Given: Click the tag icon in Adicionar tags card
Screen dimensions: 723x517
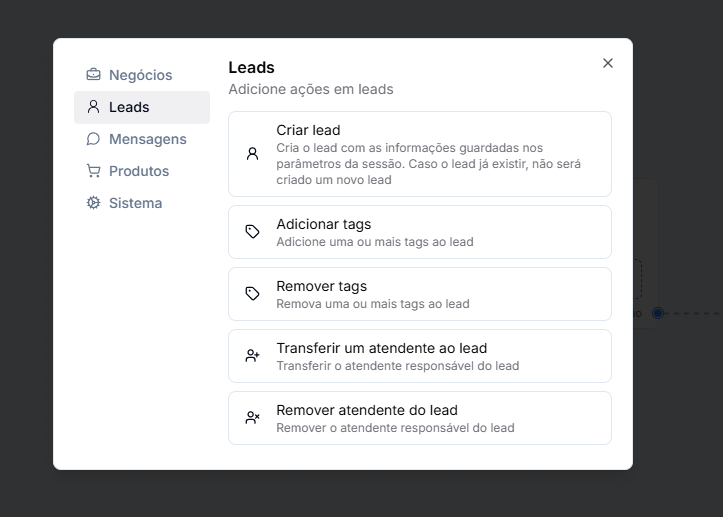Looking at the screenshot, I should pyautogui.click(x=252, y=232).
